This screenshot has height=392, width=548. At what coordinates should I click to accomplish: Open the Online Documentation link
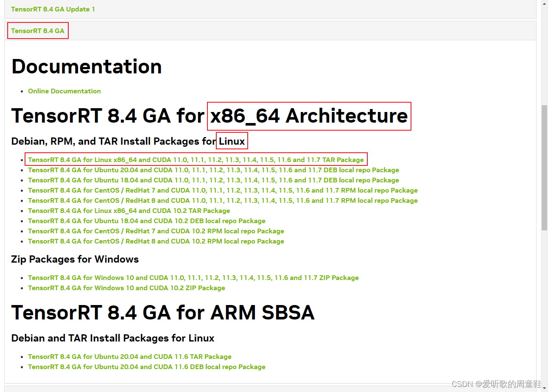64,91
